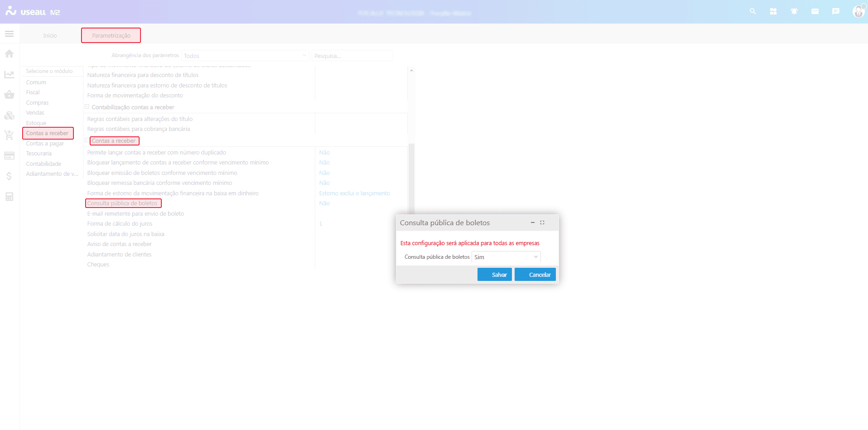Open the notifications bell icon
The image size is (868, 430).
coord(794,11)
